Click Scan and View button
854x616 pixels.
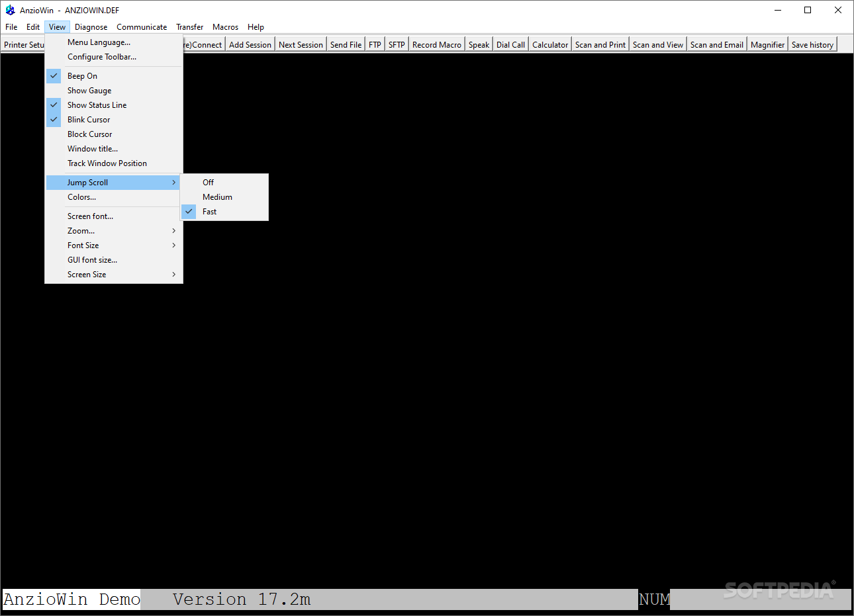coord(658,45)
